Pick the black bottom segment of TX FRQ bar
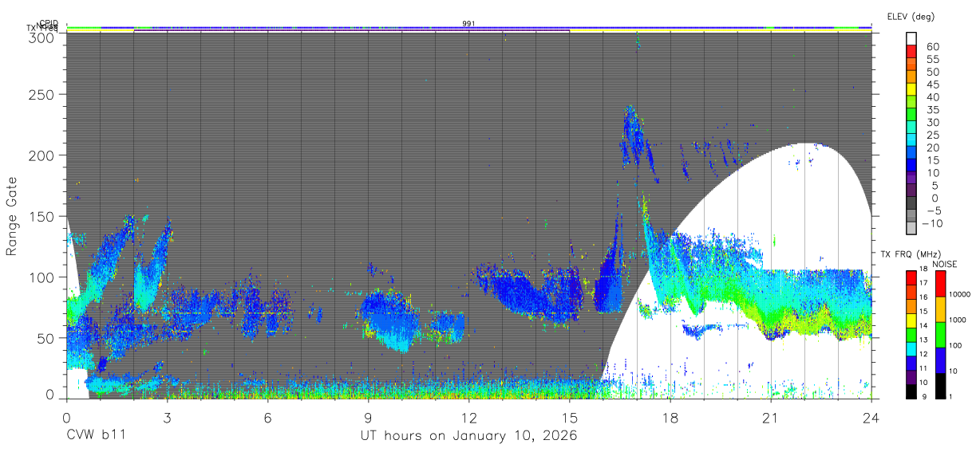The image size is (980, 452). point(911,391)
